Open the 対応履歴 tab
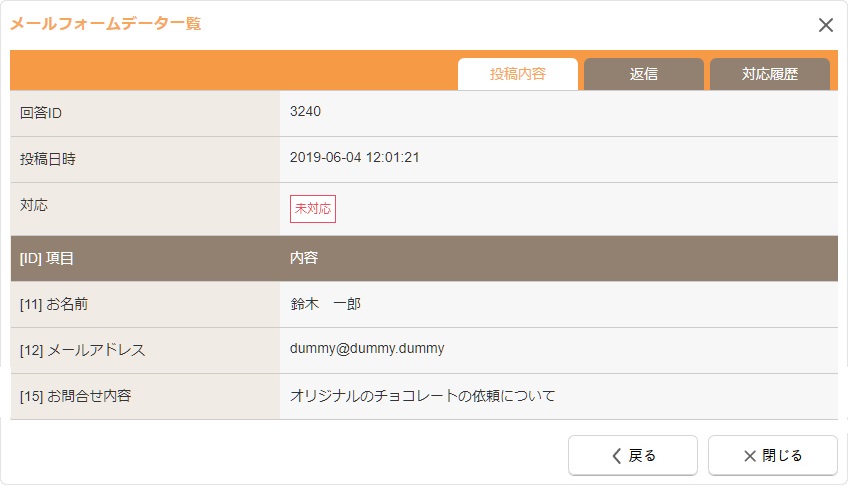Viewport: 848px width, 486px height. pyautogui.click(x=770, y=74)
